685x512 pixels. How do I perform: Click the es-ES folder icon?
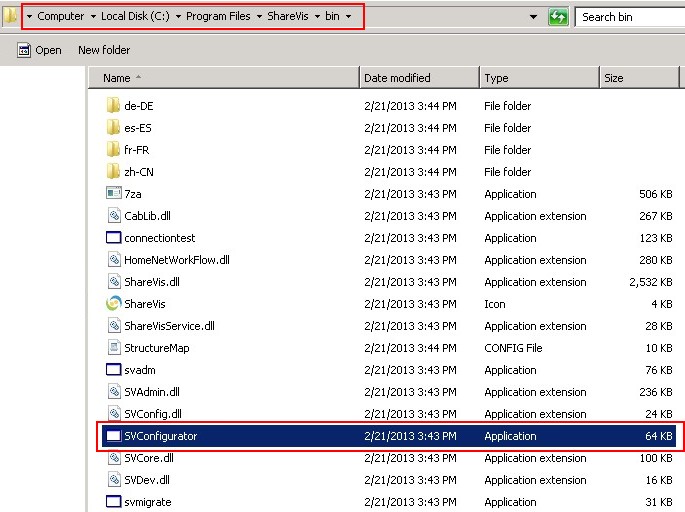click(x=113, y=127)
